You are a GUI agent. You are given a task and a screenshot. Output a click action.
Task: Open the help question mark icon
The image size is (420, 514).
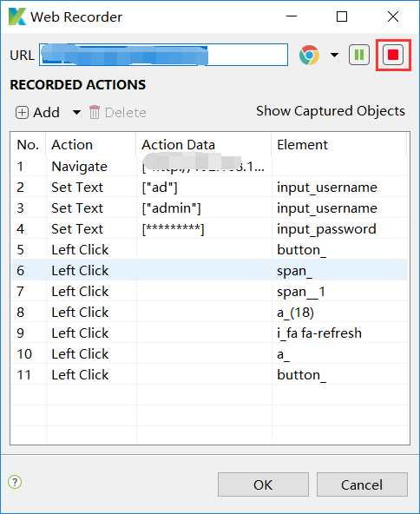tap(15, 482)
